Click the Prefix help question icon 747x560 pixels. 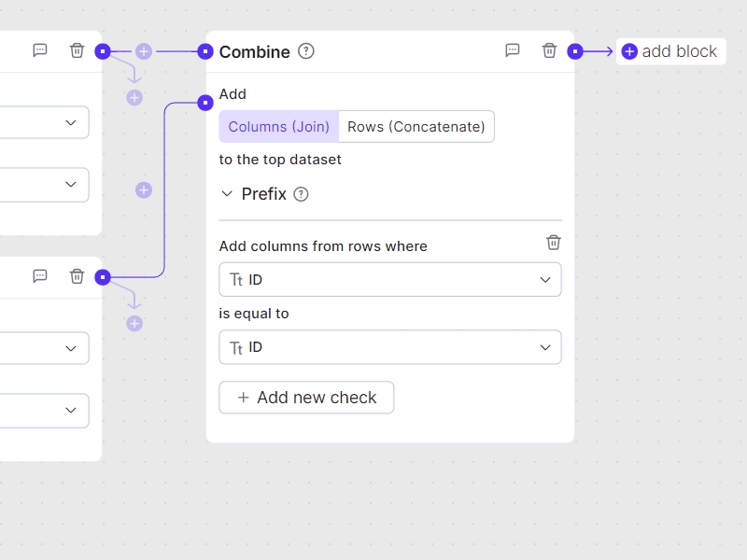(301, 194)
